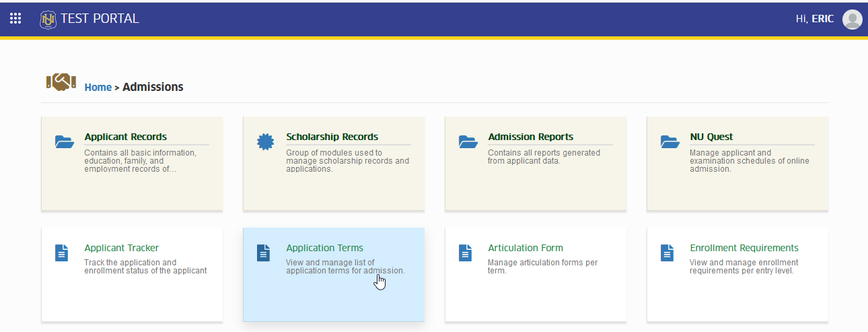Viewport: 868px width, 332px height.
Task: Click 'Contains all reports generated' description
Action: point(544,157)
